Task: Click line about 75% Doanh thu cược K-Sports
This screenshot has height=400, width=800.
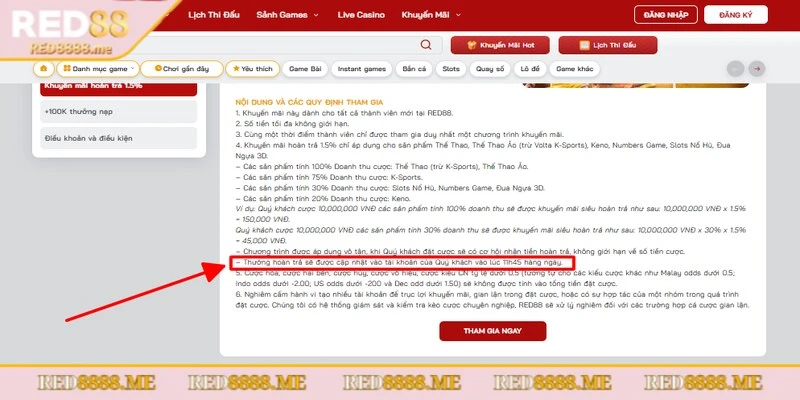Action: 329,178
